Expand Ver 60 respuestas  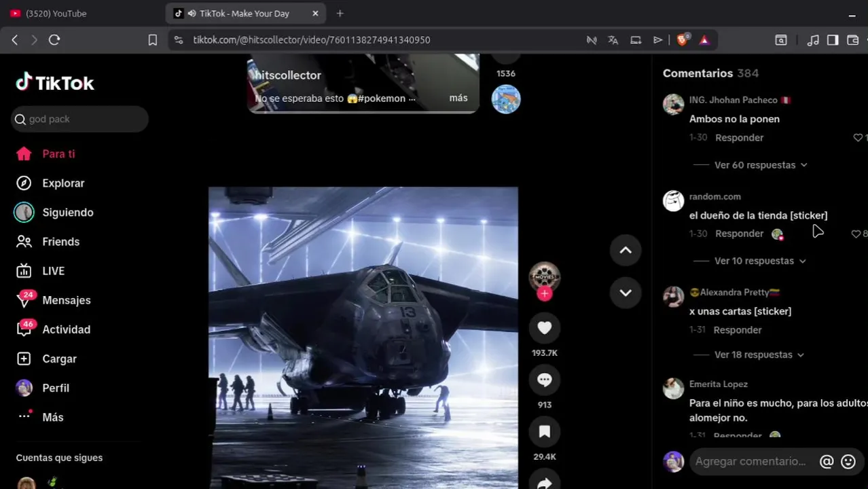tap(761, 165)
